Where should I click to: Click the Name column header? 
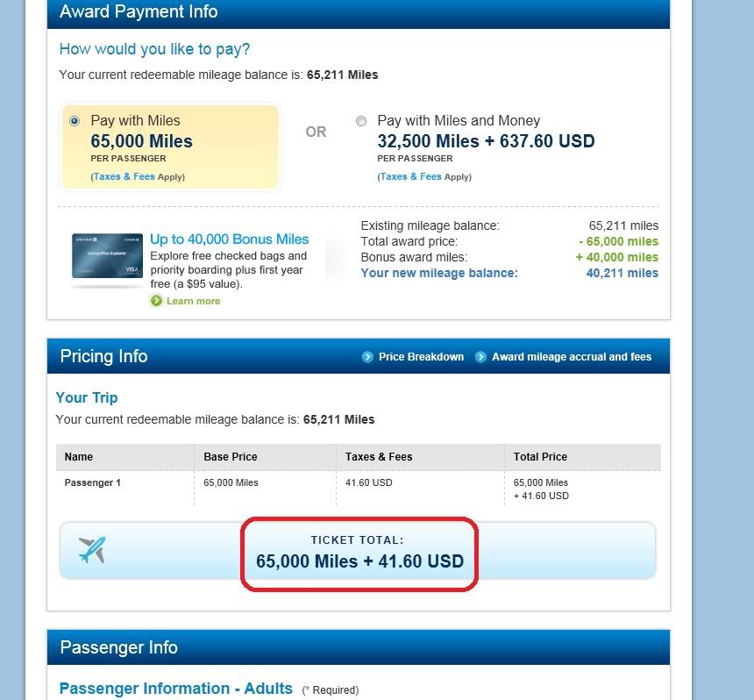pos(79,457)
